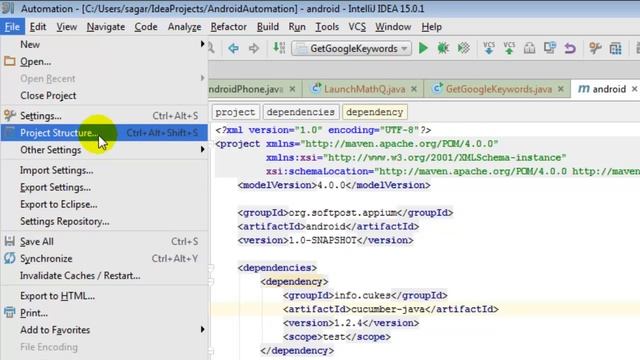Click the floppy disk Save All icon
The height and width of the screenshot is (360, 640).
click(9, 241)
